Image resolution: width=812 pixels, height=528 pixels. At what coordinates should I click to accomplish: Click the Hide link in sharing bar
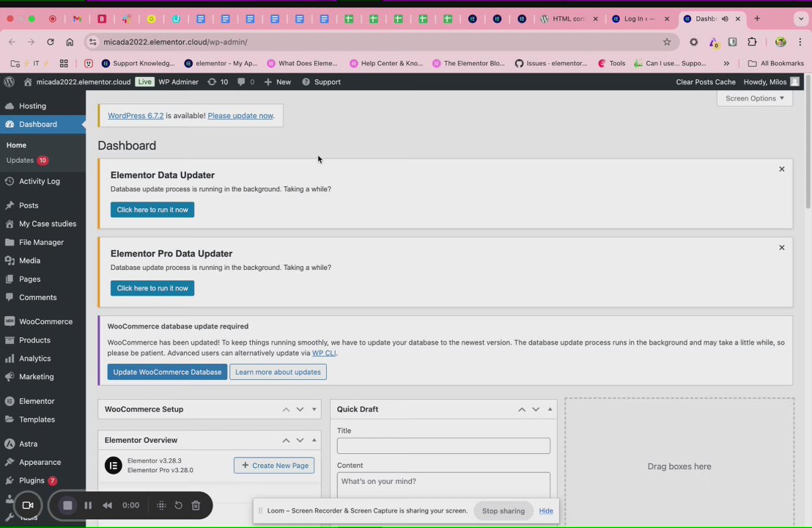546,511
